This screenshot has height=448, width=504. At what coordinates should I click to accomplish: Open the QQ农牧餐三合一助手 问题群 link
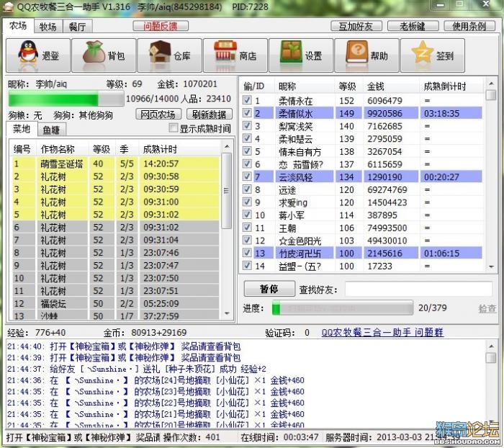pos(382,332)
